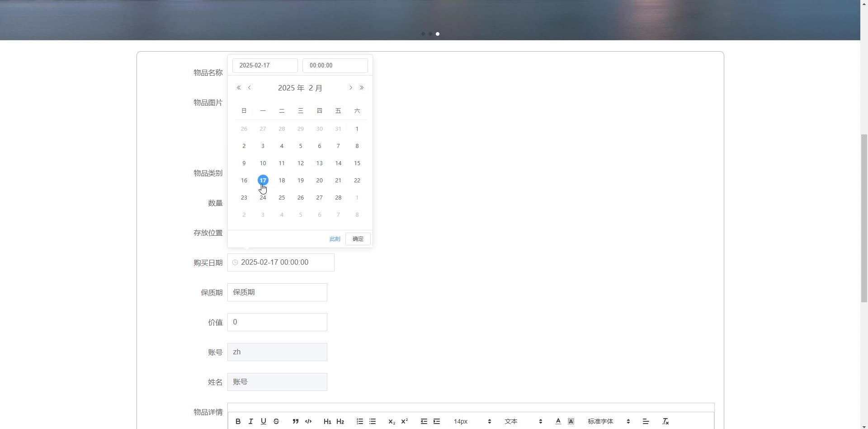Insert bulleted list
Viewport: 868px width, 429px height.
pos(373,421)
